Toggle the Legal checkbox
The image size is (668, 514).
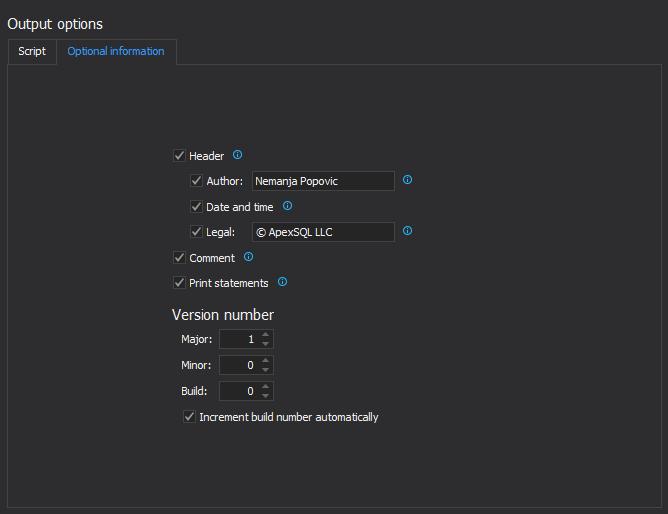click(197, 232)
